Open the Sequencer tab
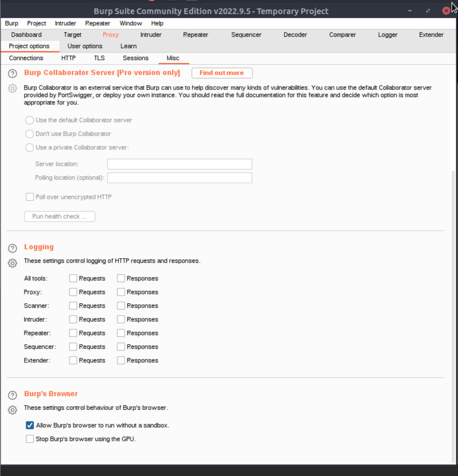 point(246,35)
